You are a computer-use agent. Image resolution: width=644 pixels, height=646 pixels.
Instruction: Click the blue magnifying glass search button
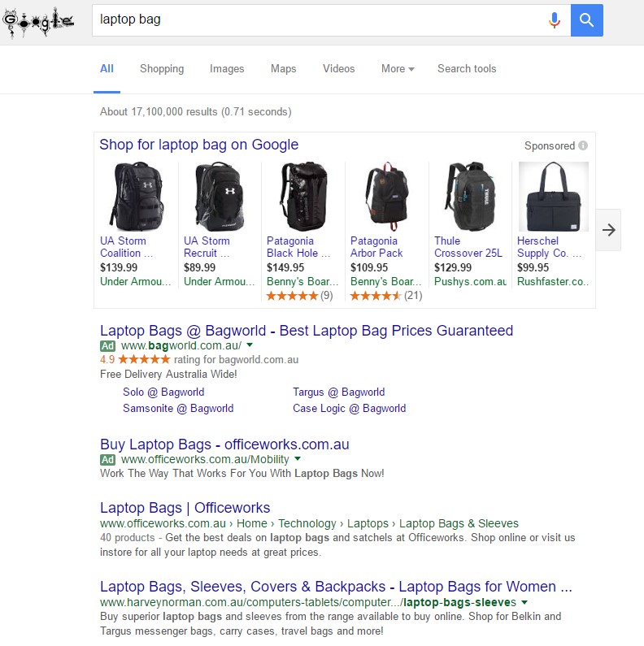[x=587, y=20]
